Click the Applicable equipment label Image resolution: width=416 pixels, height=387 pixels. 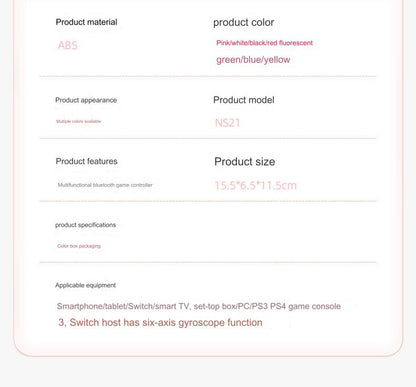(x=86, y=285)
